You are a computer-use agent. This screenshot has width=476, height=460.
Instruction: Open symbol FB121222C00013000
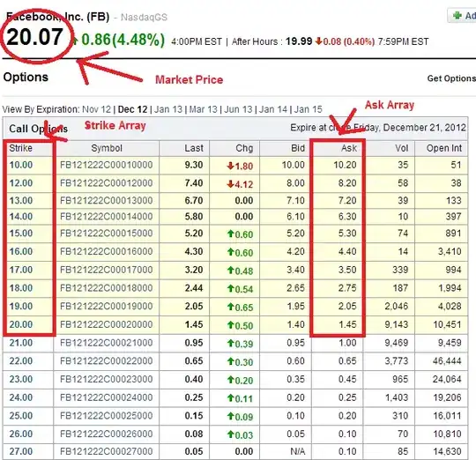click(107, 200)
